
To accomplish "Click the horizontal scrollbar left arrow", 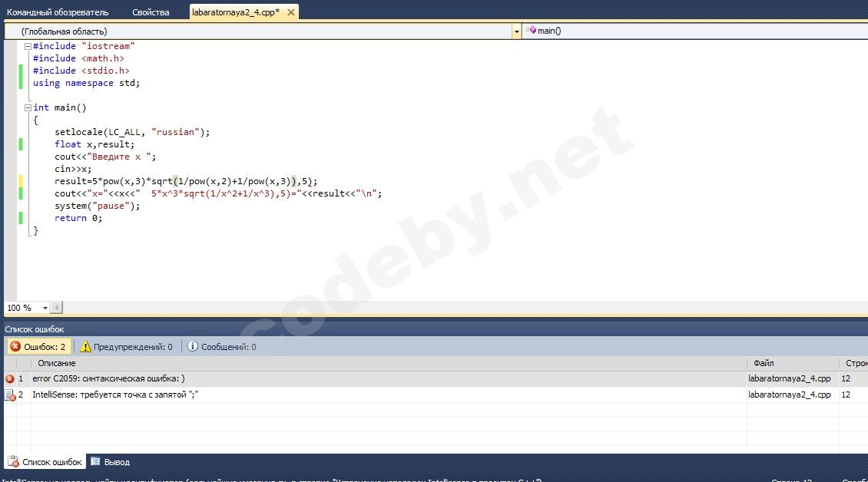I will click(x=57, y=308).
